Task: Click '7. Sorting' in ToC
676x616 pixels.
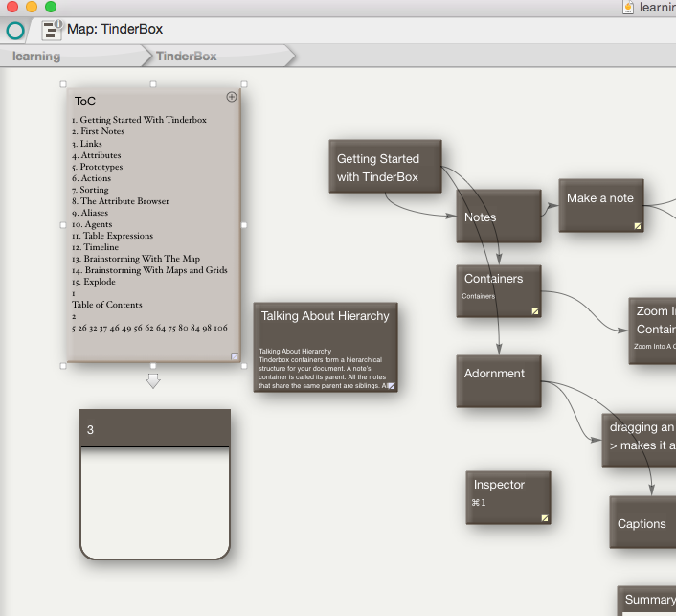Action: 90,190
